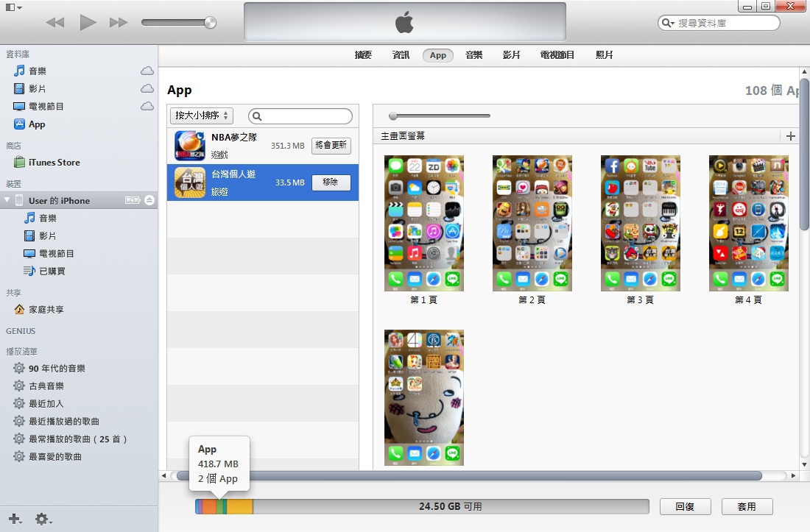This screenshot has height=532, width=810.
Task: Click the iPhone battery status icon
Action: (133, 200)
